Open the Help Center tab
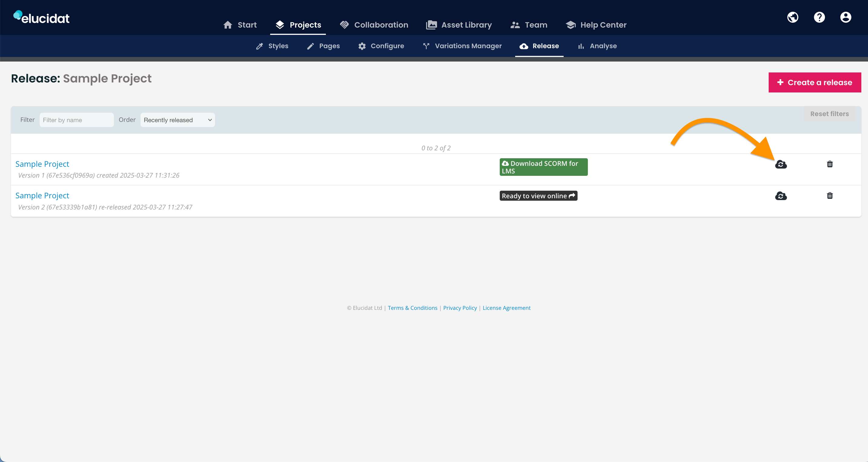 click(596, 25)
